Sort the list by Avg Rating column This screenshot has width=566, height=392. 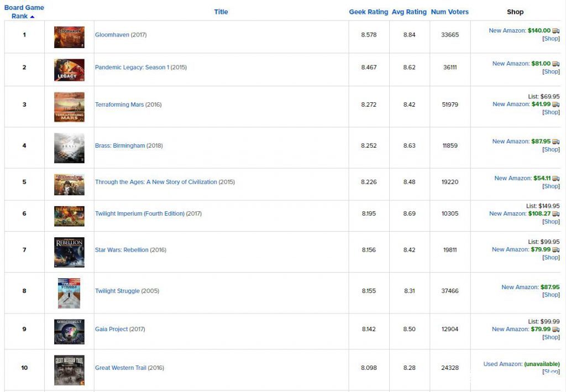pos(409,12)
